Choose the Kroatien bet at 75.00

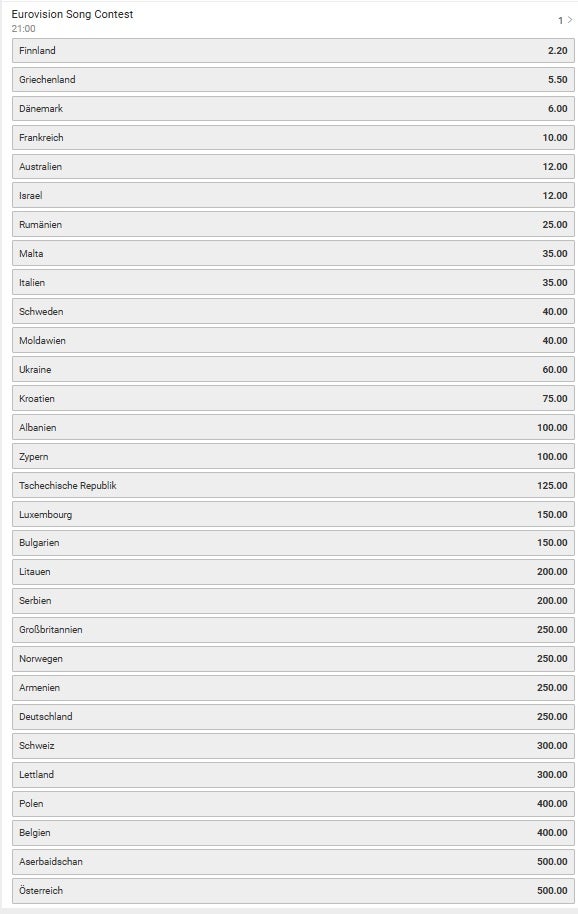293,399
